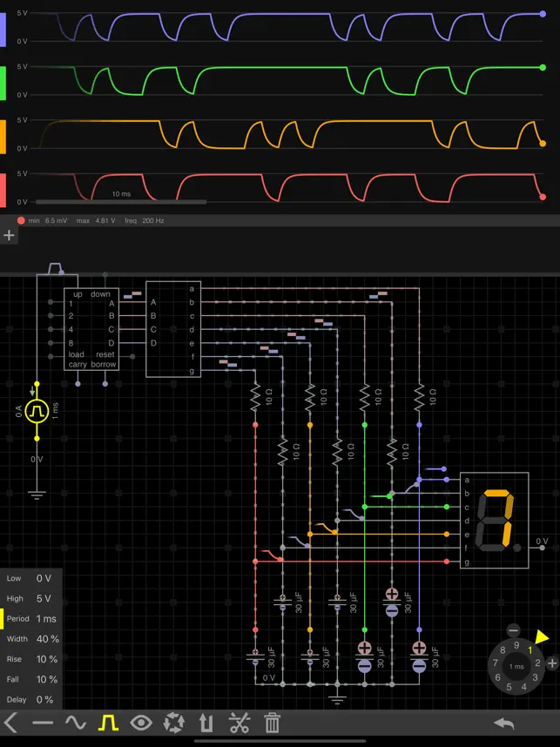Select the Delay 0 % parameter
The height and width of the screenshot is (747, 560).
tap(30, 699)
